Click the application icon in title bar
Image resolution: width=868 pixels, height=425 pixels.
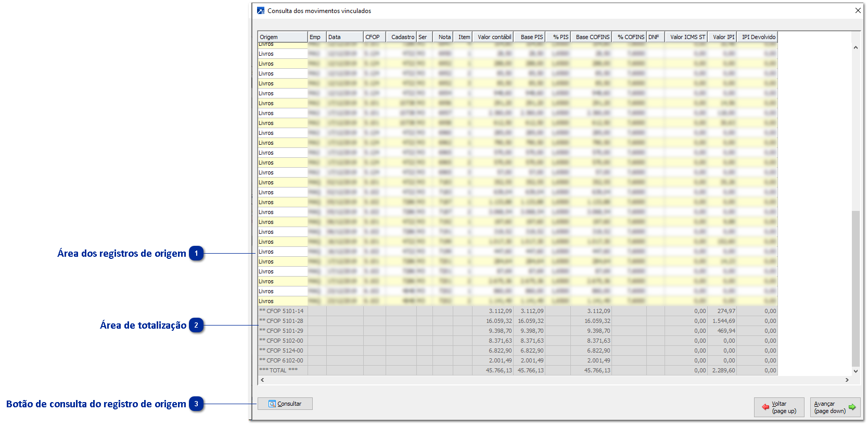261,10
